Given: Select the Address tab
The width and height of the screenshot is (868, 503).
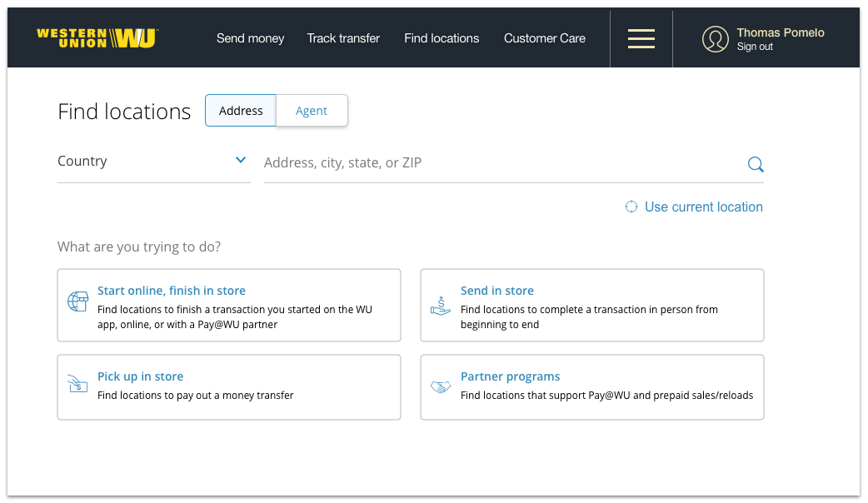Looking at the screenshot, I should (x=241, y=111).
